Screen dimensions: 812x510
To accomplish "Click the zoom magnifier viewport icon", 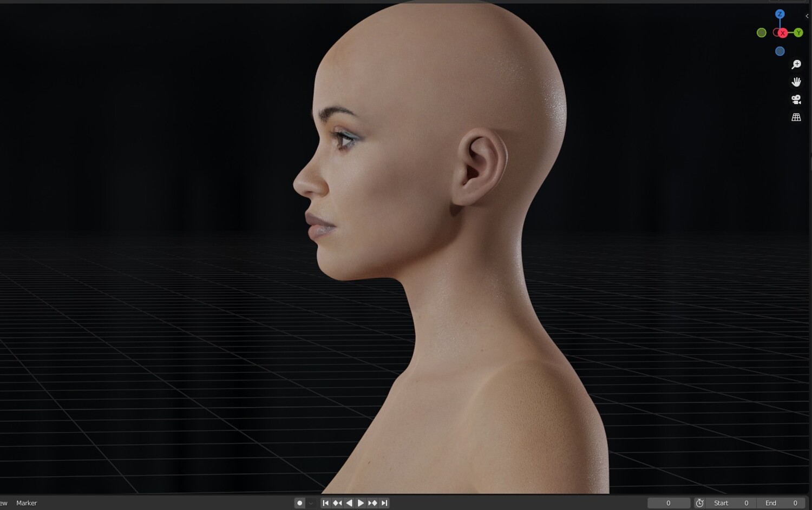I will (796, 64).
